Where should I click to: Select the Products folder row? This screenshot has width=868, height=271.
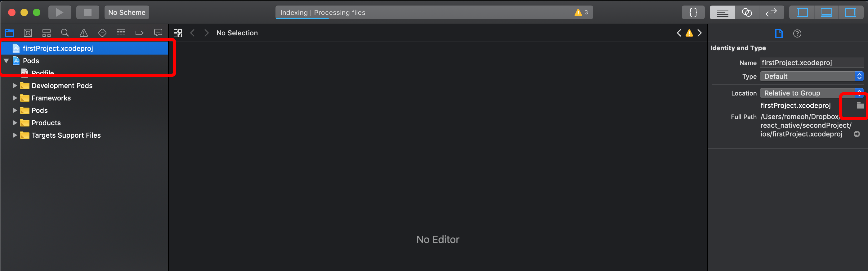click(85, 123)
